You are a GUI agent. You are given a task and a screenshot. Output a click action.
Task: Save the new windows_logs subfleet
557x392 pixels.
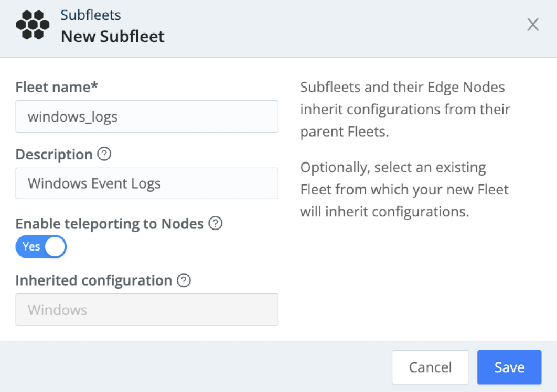(509, 367)
